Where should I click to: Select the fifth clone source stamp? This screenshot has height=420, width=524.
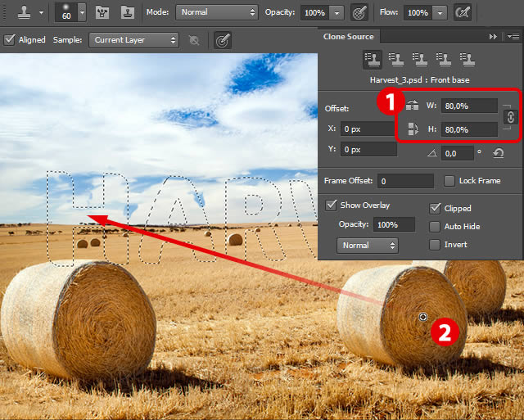coord(468,60)
